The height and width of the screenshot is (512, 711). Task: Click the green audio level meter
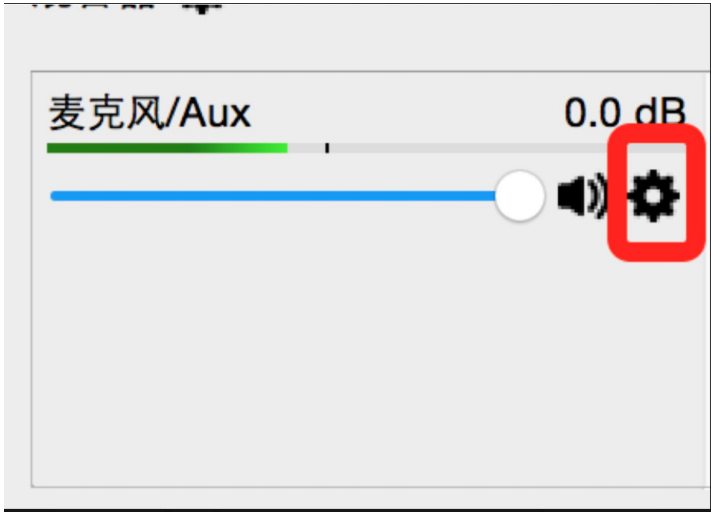[167, 148]
